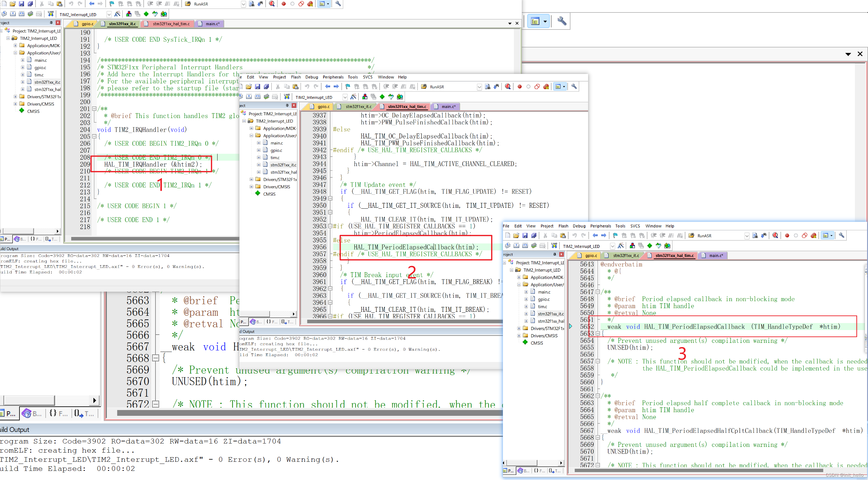The width and height of the screenshot is (868, 480).
Task: Select tim.c in window 3 project tree
Action: point(542,307)
